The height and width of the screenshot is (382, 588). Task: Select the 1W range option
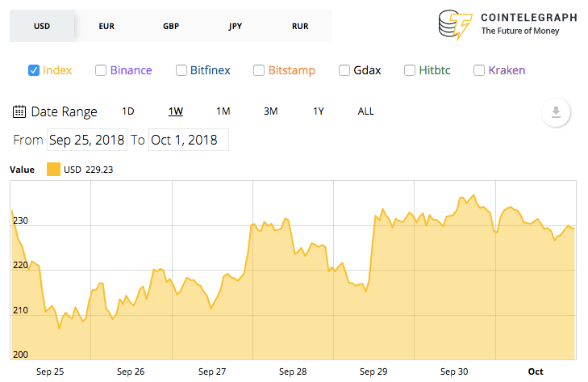point(176,111)
